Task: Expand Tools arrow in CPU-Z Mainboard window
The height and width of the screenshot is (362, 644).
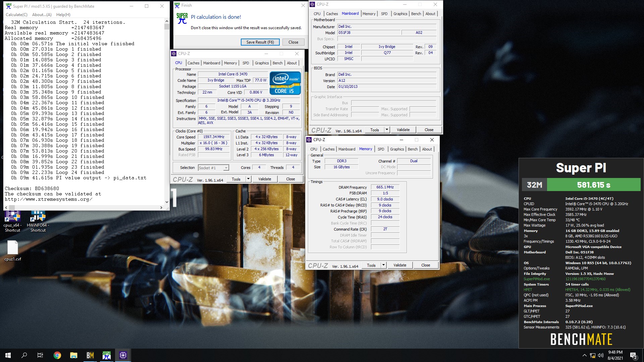Action: pos(387,130)
